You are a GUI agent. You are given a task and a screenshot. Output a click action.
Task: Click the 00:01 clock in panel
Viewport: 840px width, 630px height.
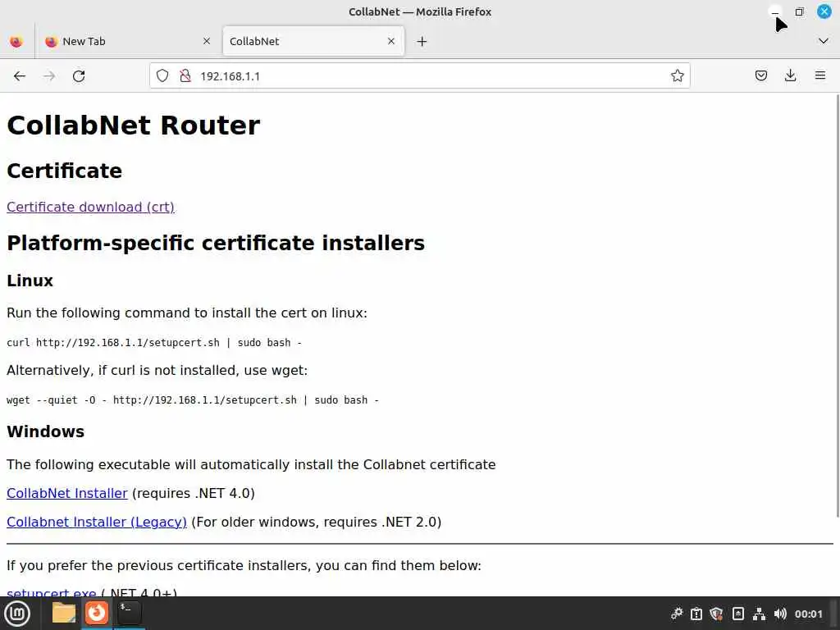[x=808, y=614]
